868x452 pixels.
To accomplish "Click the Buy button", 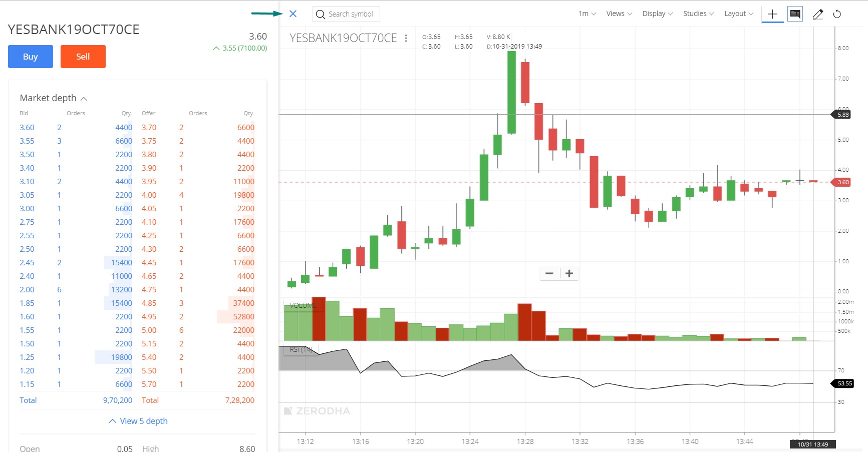I will pos(31,57).
